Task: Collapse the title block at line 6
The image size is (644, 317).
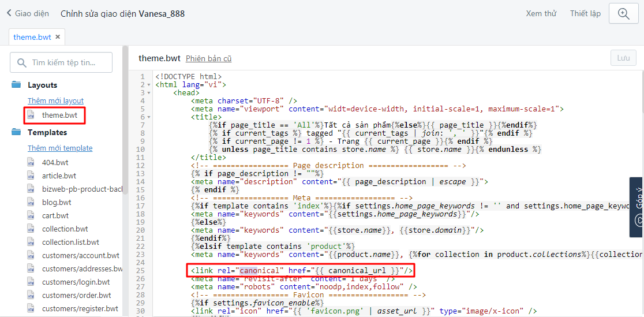Action: pyautogui.click(x=149, y=117)
